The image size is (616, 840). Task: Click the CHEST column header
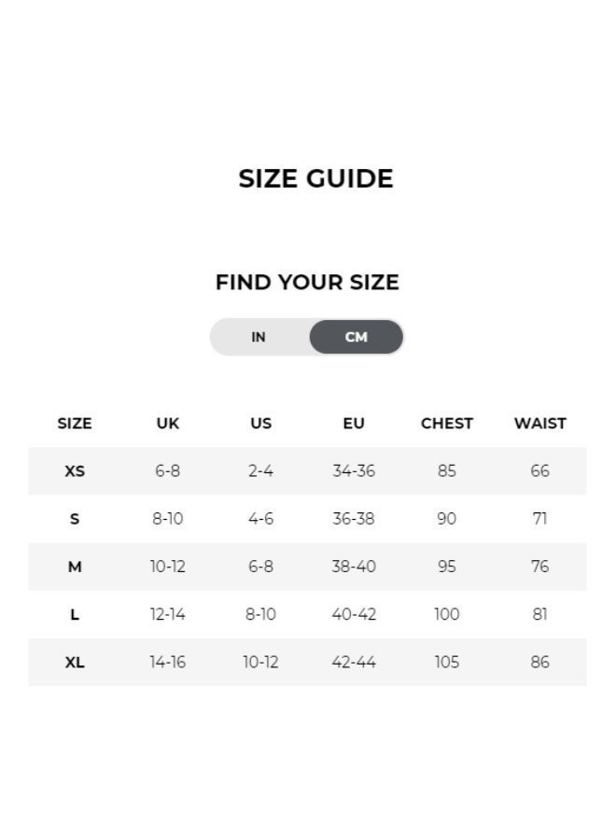click(447, 423)
